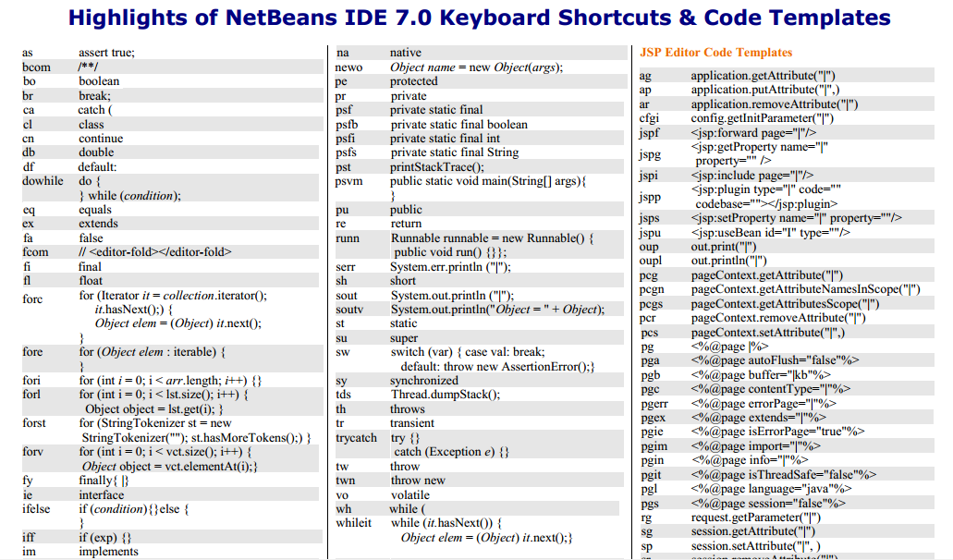Select 'pageContext.removeAttribute("|")' text
This screenshot has height=560, width=953.
tap(778, 318)
